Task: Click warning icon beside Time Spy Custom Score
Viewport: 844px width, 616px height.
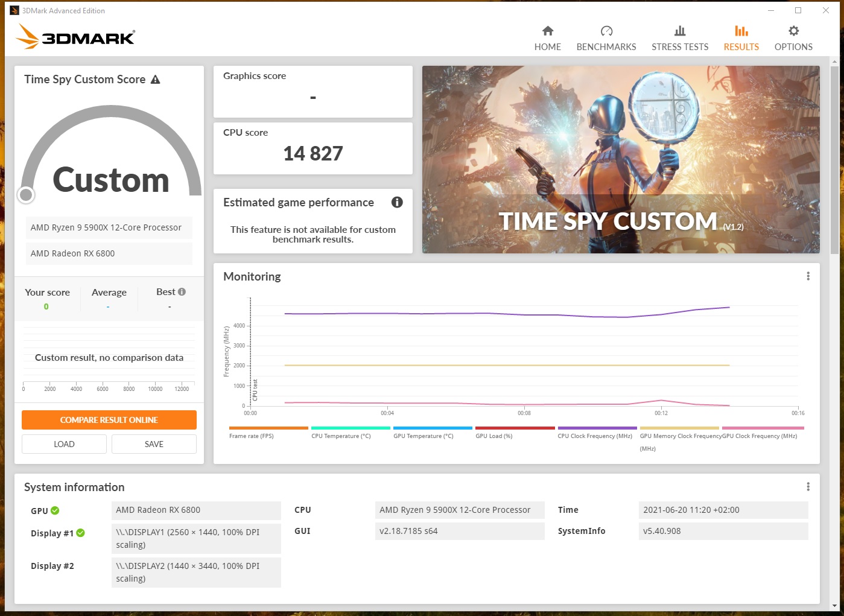Action: point(156,79)
